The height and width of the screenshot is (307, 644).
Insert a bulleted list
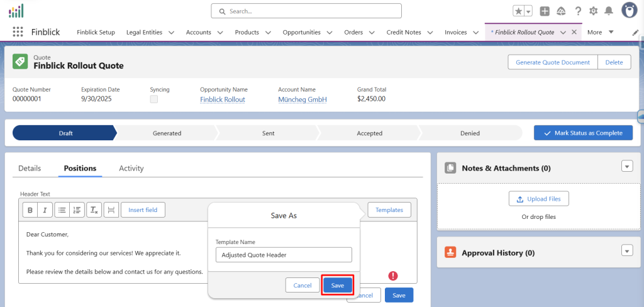[x=62, y=210]
